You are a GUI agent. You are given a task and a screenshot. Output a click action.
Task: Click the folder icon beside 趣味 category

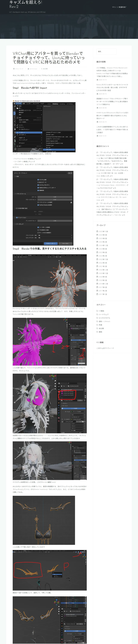(x=97, y=332)
